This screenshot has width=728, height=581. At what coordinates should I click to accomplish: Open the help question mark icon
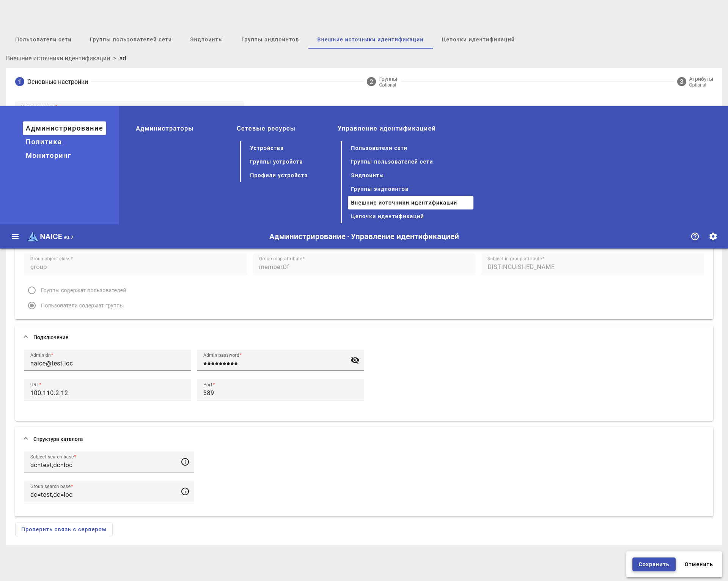coord(695,236)
